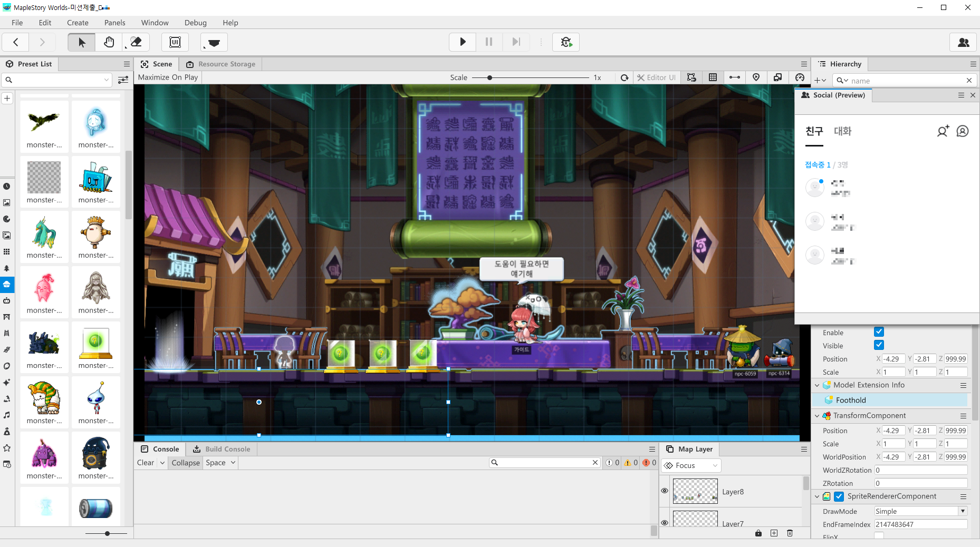The height and width of the screenshot is (547, 980).
Task: Click the back navigation arrow
Action: point(16,42)
